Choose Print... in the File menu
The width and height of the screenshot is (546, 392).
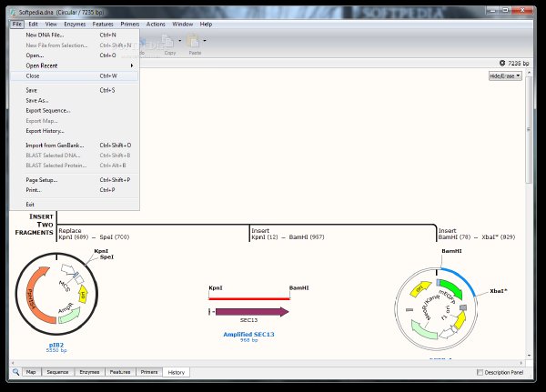75,190
